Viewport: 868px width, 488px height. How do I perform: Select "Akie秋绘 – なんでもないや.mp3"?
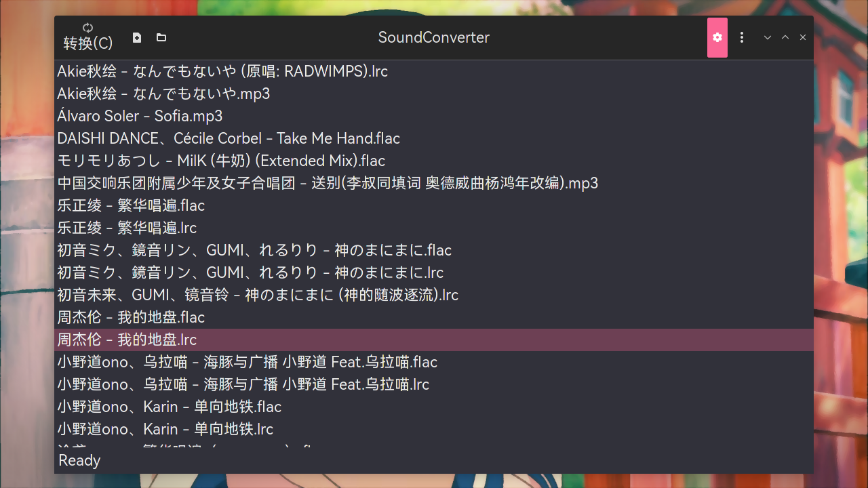tap(163, 94)
